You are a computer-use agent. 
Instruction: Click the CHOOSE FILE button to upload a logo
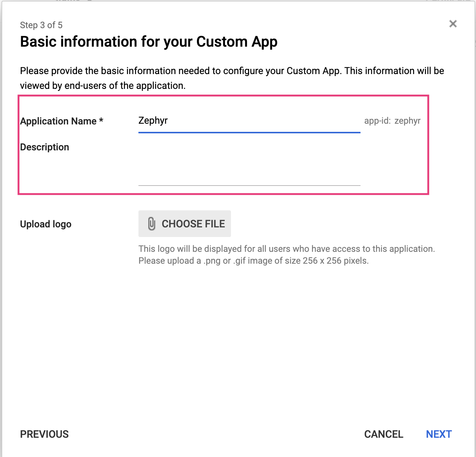pyautogui.click(x=184, y=224)
